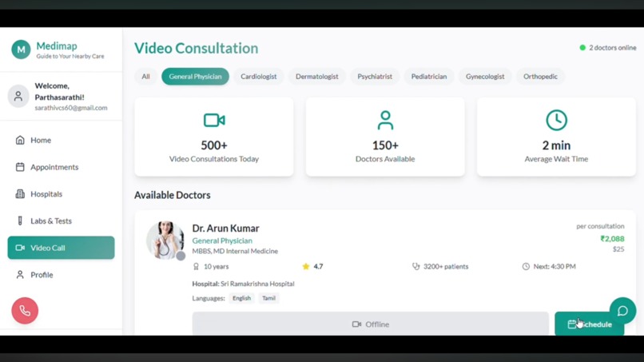Open the chat bubble floating button
This screenshot has width=644, height=362.
coord(622,311)
